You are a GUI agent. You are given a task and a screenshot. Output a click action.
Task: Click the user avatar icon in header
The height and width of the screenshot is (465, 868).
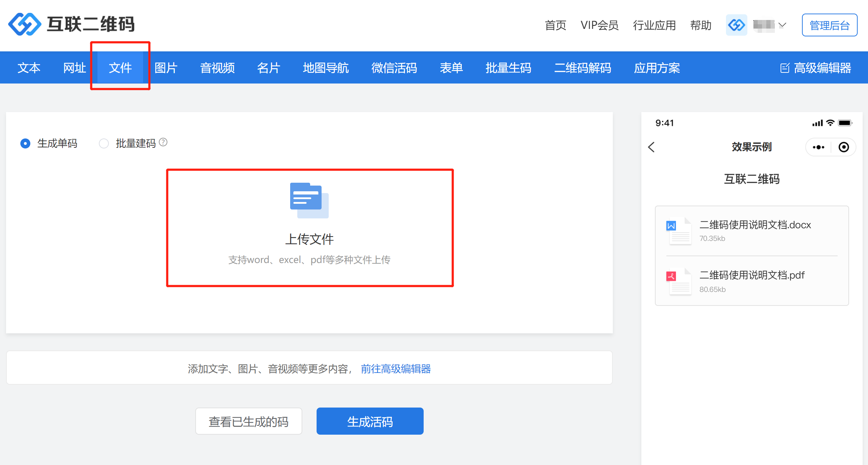point(736,25)
